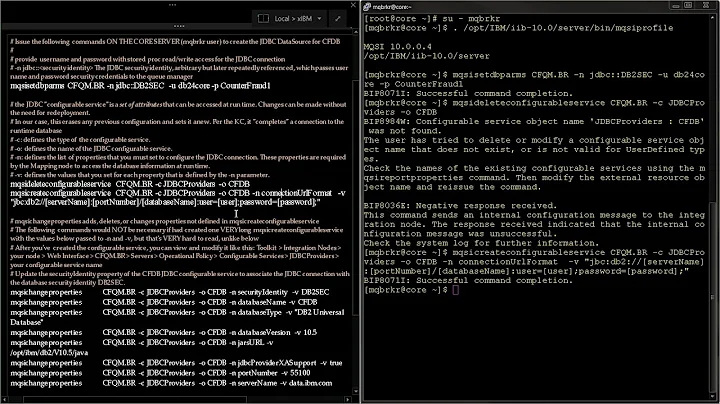Viewport: 720px width, 404px height.
Task: Click the notes line ending '-n serverName -v data.ibm.com'
Action: point(171,383)
